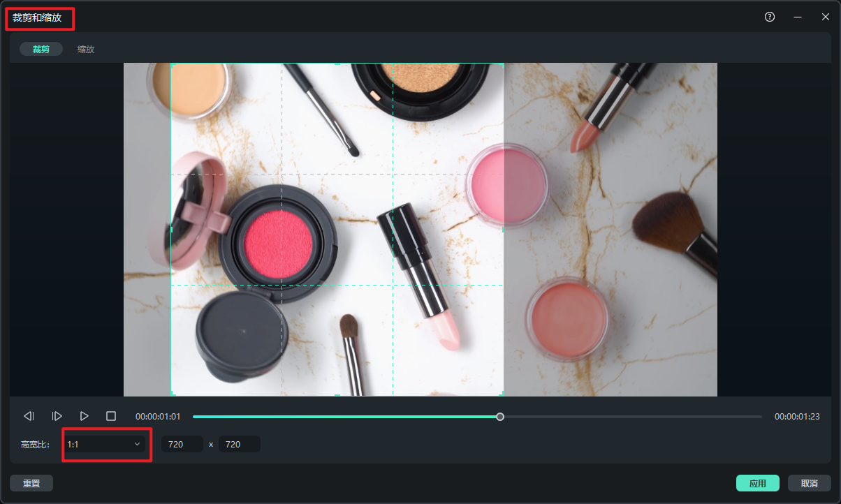Switch to the 裁剪 tab
This screenshot has height=504, width=841.
(x=41, y=49)
